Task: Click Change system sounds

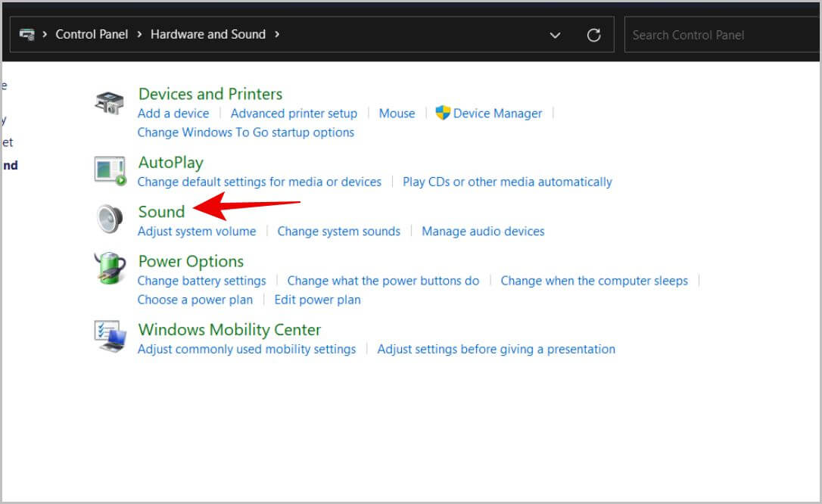Action: click(338, 231)
